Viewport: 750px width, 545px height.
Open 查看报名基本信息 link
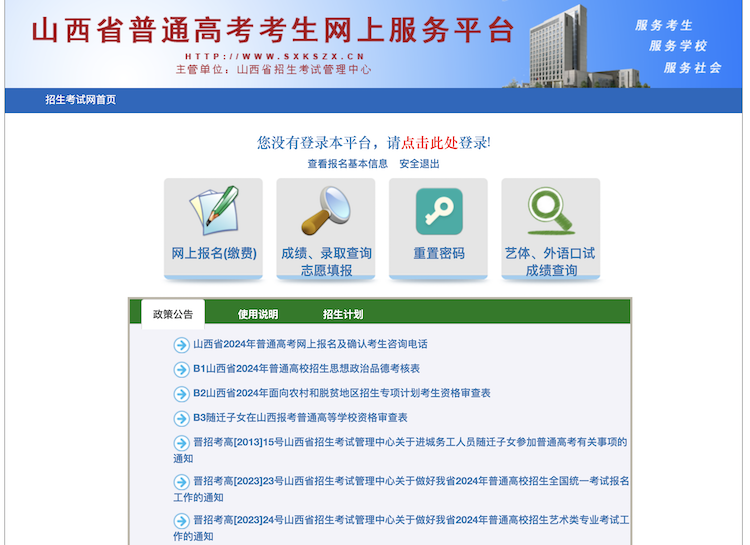347,164
